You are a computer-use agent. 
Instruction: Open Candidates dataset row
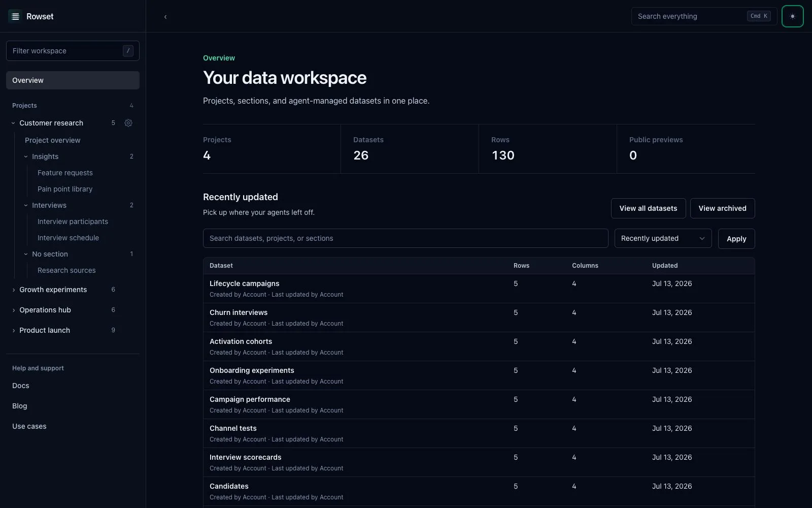pyautogui.click(x=479, y=491)
